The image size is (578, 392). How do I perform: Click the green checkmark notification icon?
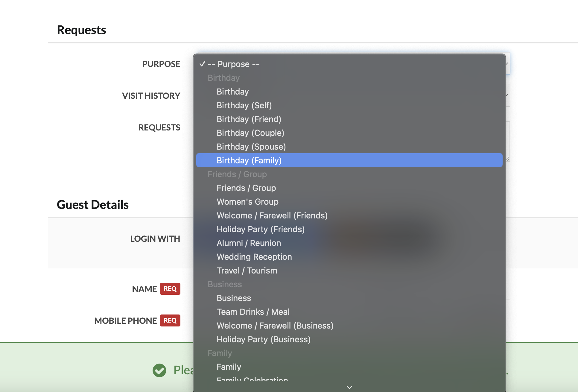[x=159, y=370]
